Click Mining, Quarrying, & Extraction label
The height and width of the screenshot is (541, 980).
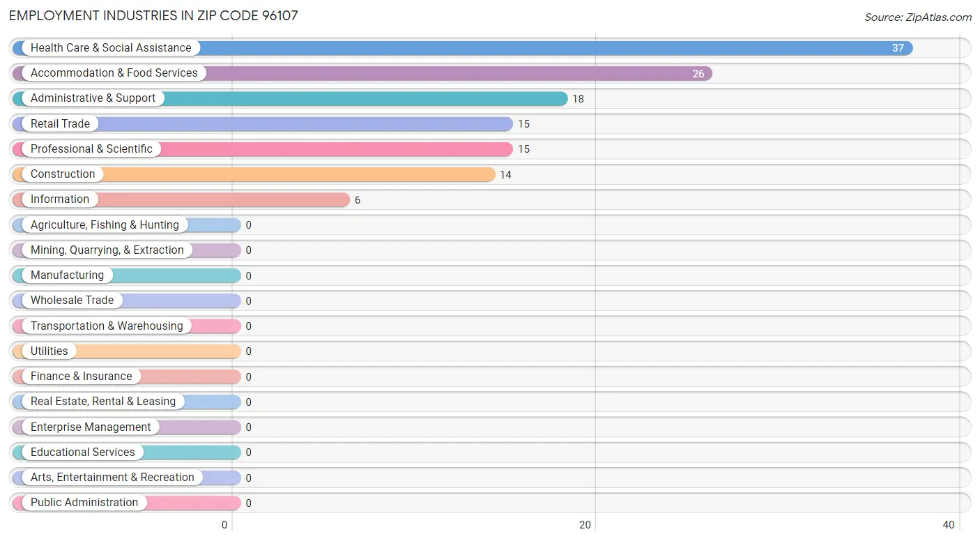pyautogui.click(x=107, y=250)
